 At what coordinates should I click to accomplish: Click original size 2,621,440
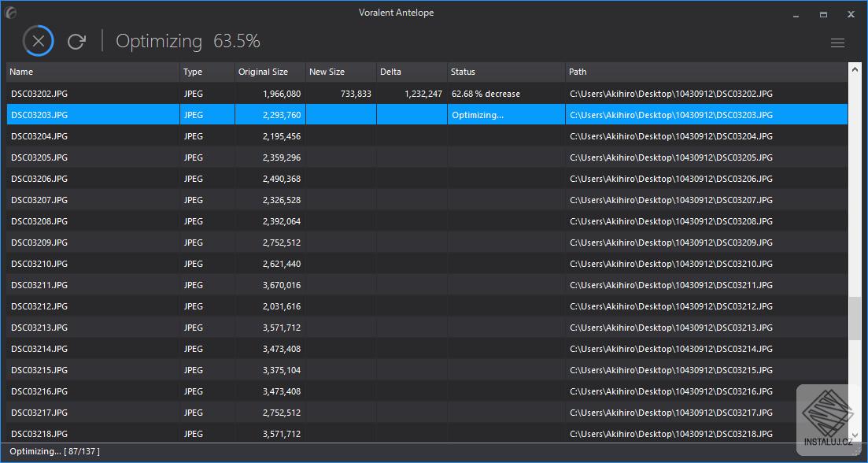(x=282, y=264)
